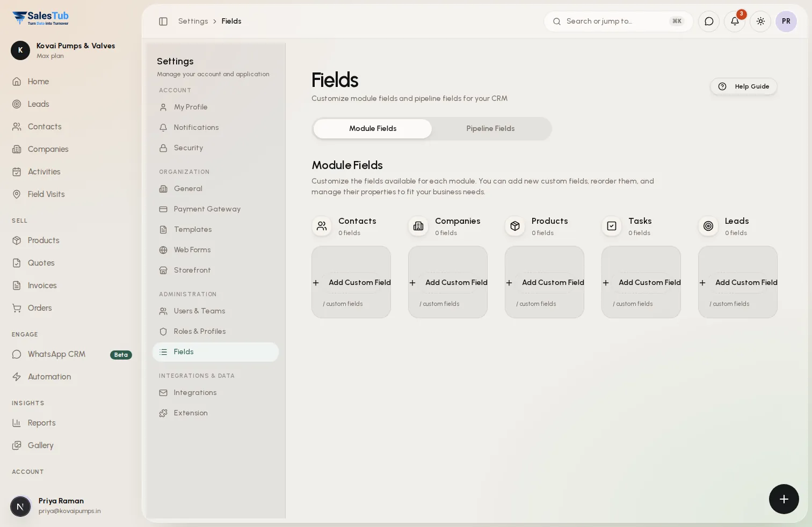Go to Settings breadcrumb

click(x=193, y=21)
